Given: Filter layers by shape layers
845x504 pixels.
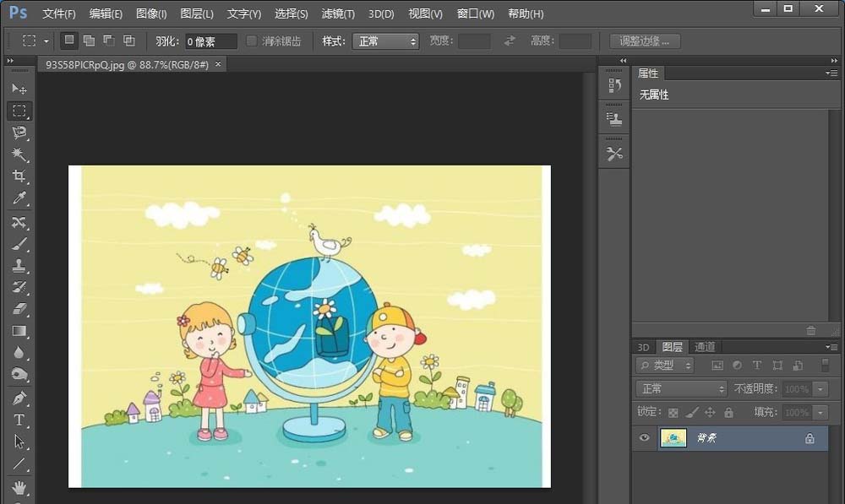Looking at the screenshot, I should [x=777, y=365].
